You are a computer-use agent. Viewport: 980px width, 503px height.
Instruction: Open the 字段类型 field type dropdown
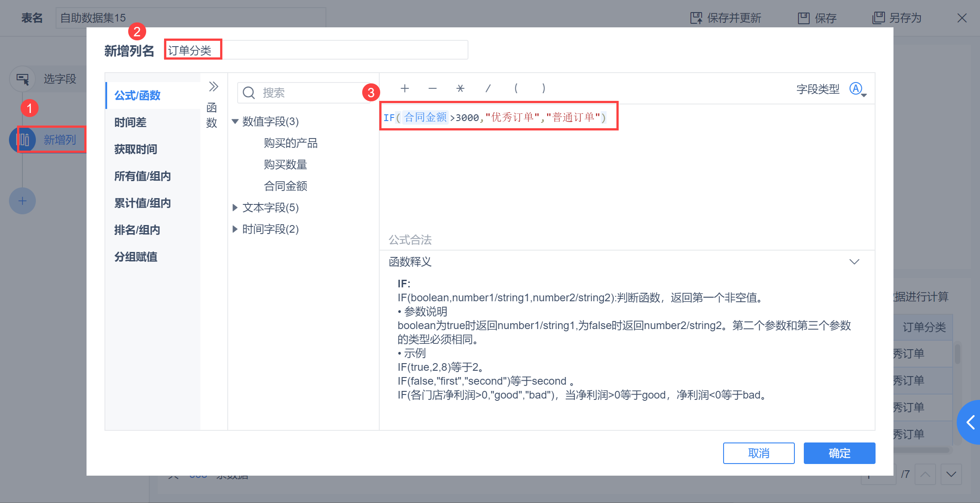coord(858,89)
